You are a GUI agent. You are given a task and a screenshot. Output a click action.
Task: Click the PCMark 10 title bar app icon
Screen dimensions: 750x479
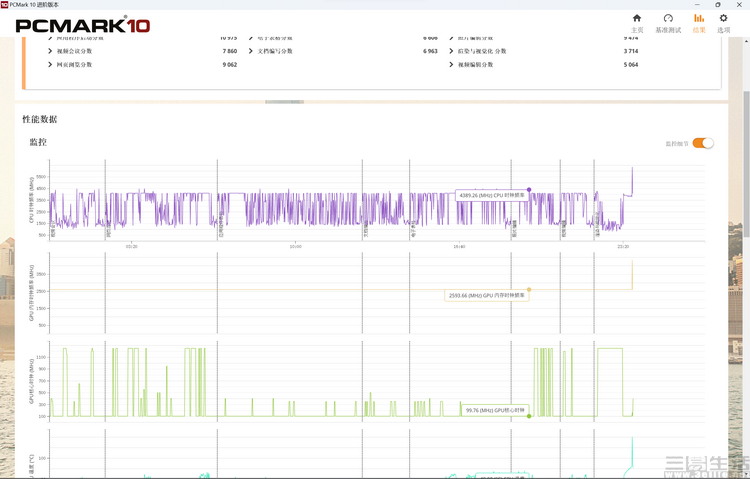(4, 4)
